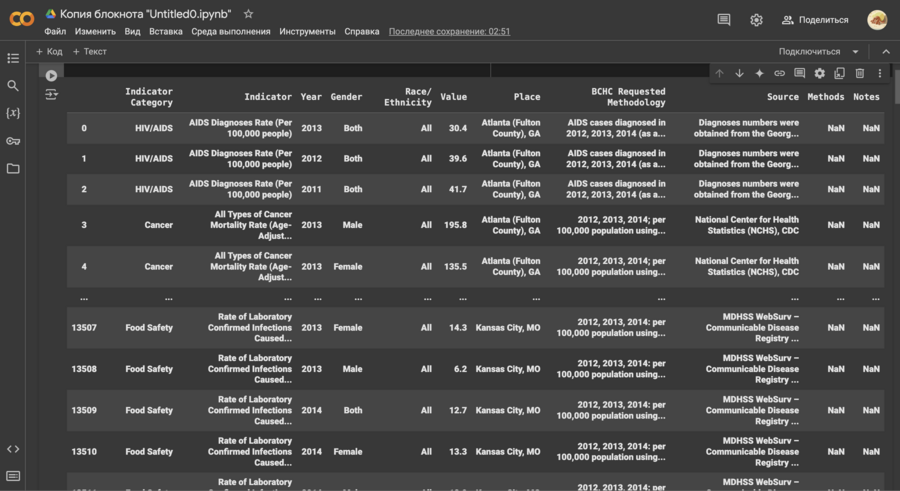
Task: Click row index 13507
Action: [84, 327]
